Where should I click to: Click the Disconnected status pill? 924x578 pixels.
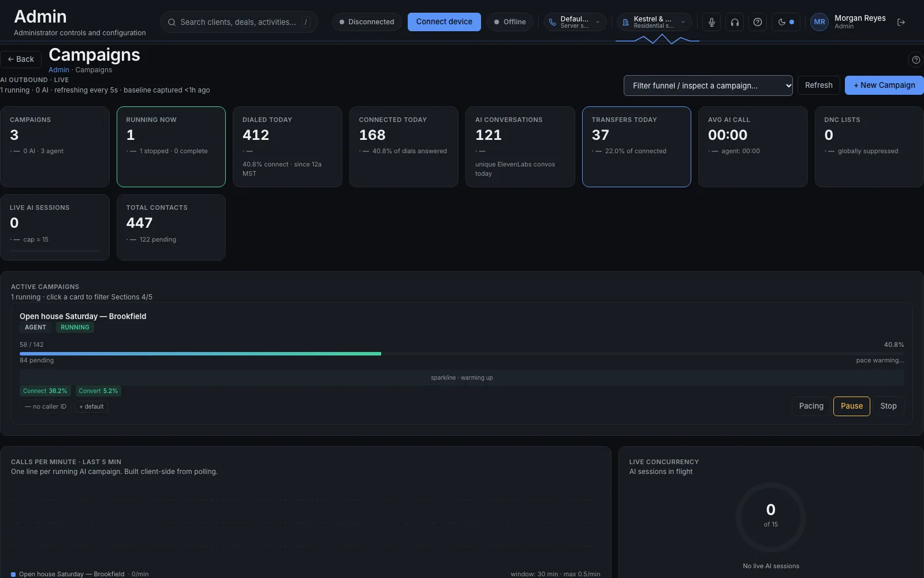(x=367, y=22)
